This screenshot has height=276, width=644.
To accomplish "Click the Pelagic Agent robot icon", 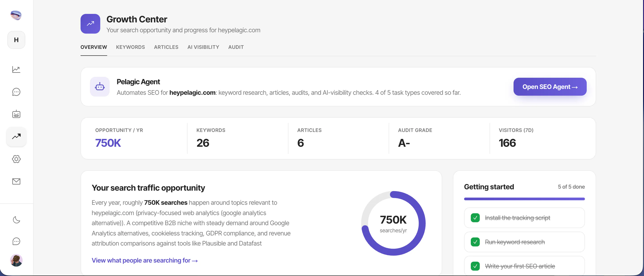I will point(100,86).
